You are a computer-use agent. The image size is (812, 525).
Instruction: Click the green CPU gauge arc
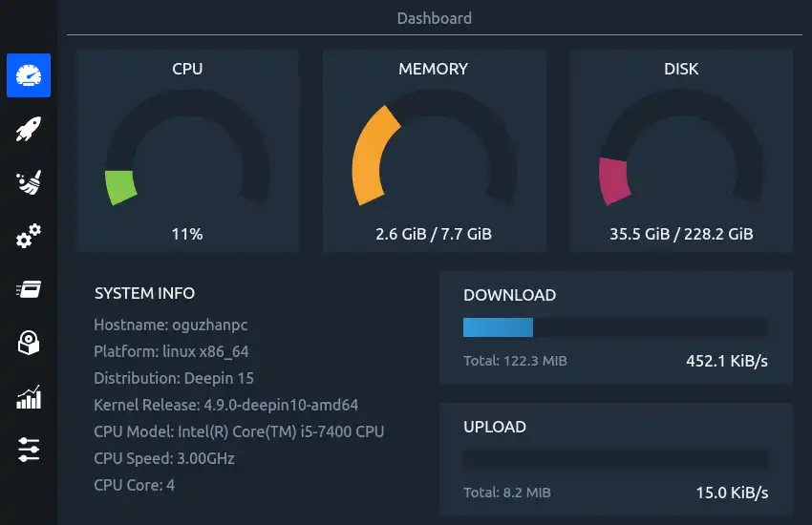(120, 186)
